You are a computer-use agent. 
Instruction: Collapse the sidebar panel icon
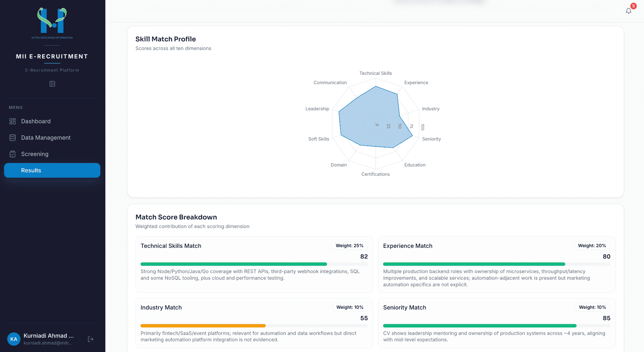[x=52, y=84]
